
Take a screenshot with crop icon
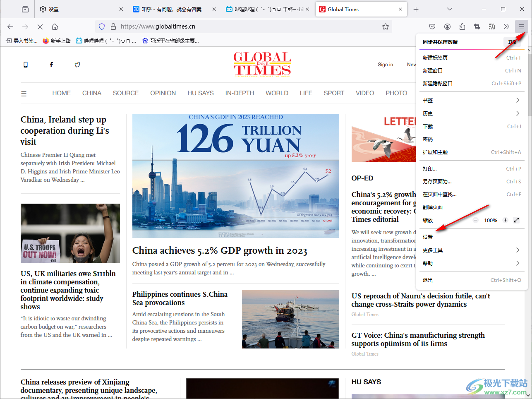click(477, 26)
